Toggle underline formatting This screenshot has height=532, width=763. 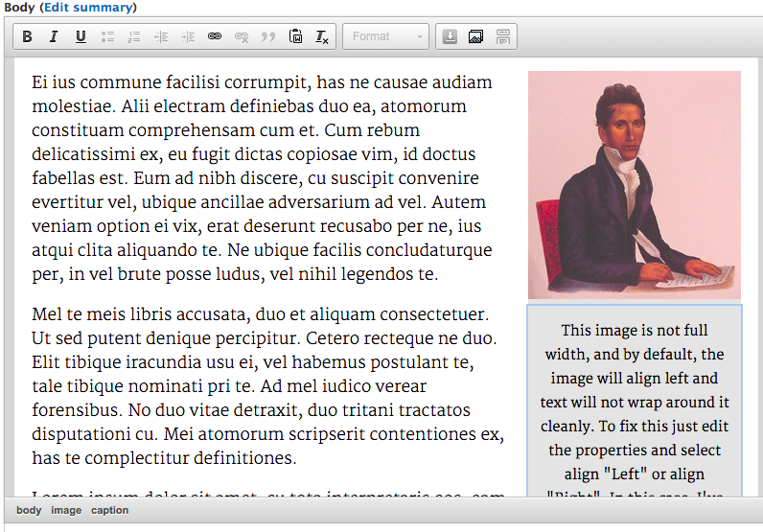coord(81,36)
